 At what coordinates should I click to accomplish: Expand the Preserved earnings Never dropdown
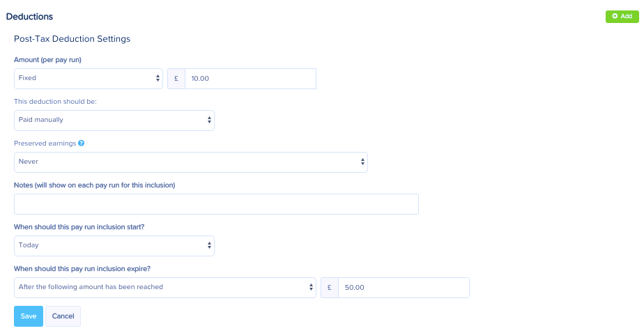[191, 162]
